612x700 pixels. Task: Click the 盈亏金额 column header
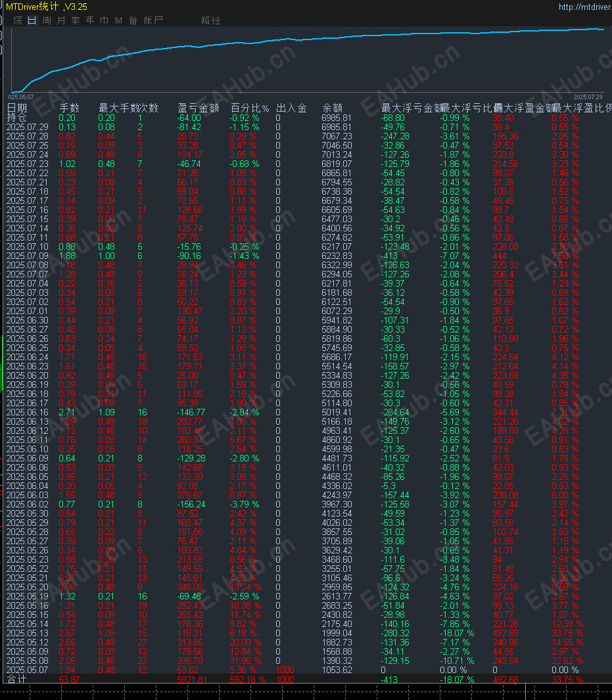(x=199, y=108)
